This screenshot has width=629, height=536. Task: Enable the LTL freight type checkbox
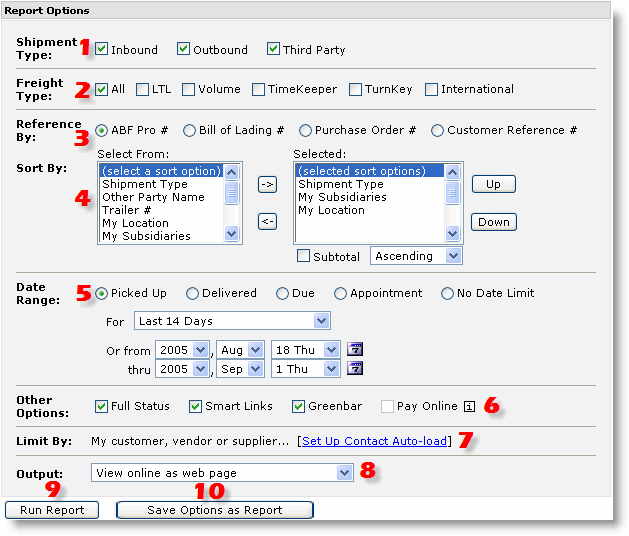(x=142, y=90)
